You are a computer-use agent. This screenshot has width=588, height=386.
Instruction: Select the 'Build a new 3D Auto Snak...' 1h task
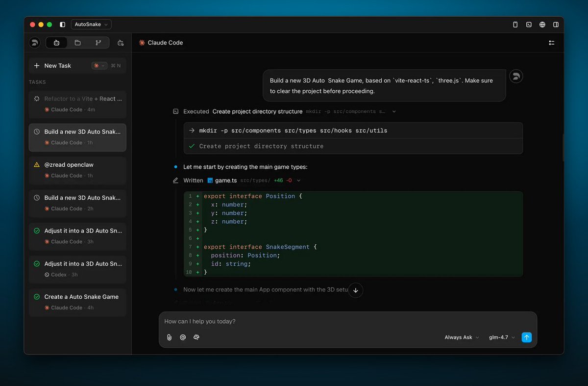(77, 137)
